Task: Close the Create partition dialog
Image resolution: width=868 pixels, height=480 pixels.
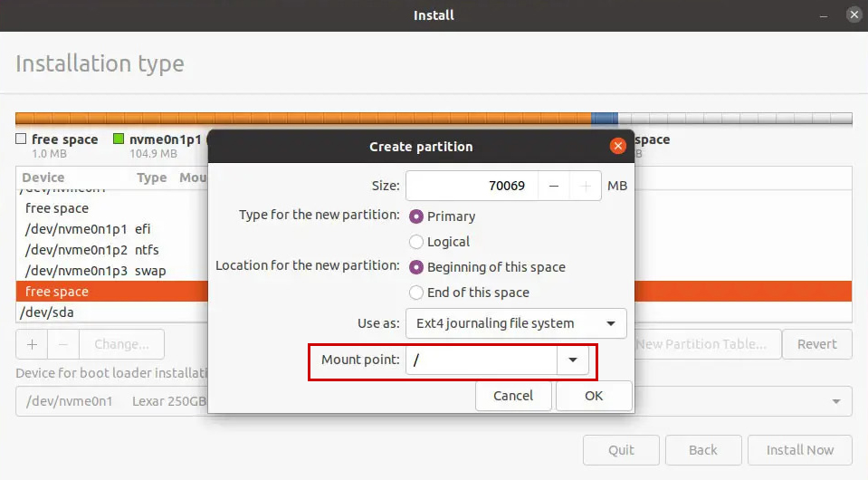Action: (x=618, y=146)
